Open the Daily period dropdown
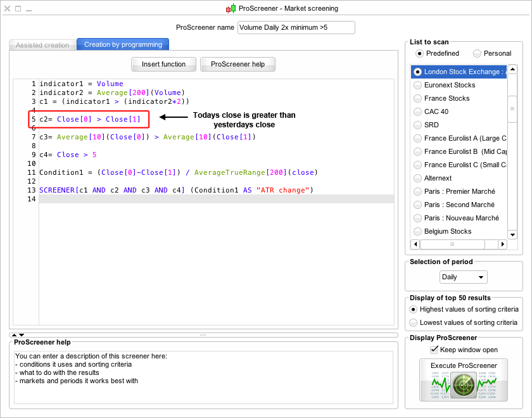The width and height of the screenshot is (532, 418). [464, 277]
